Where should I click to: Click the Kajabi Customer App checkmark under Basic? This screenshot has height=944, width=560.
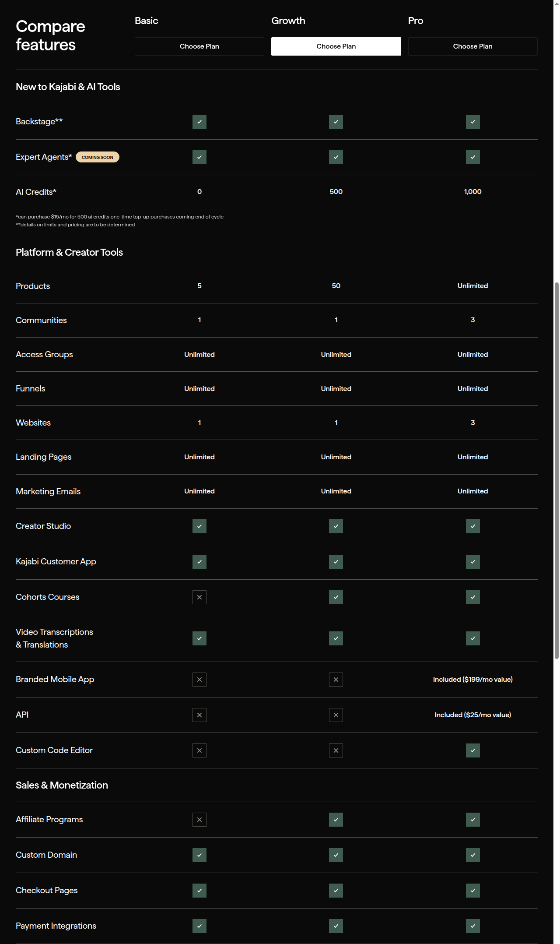[x=199, y=562]
